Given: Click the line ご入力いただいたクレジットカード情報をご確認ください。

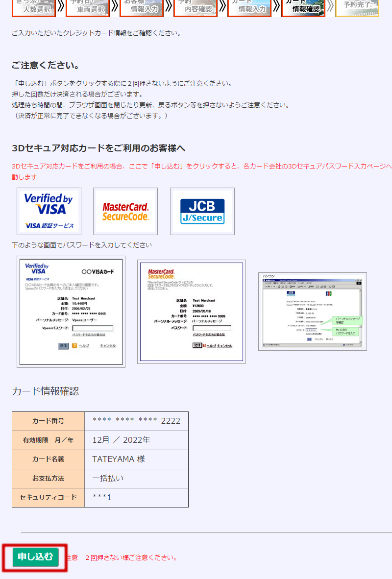Looking at the screenshot, I should 98,33.
